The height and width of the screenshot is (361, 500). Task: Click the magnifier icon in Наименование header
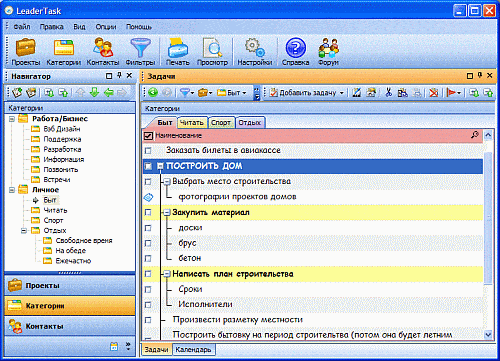475,135
